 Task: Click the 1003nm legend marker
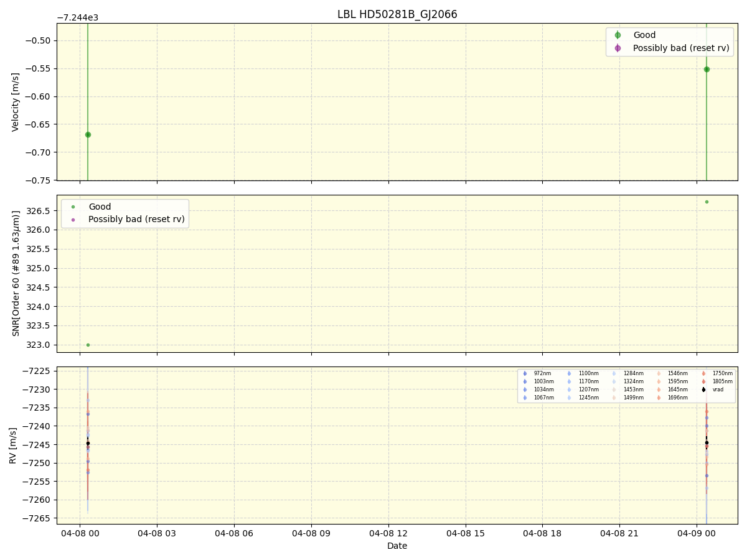(525, 381)
